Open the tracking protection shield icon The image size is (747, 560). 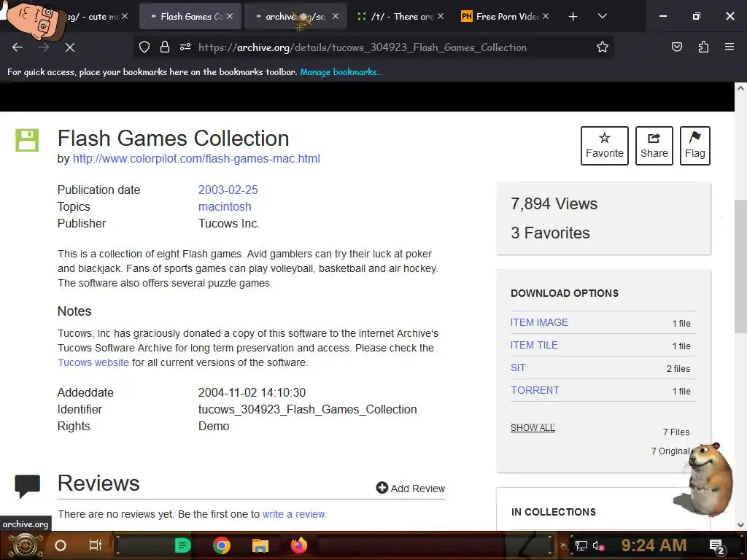coord(144,47)
